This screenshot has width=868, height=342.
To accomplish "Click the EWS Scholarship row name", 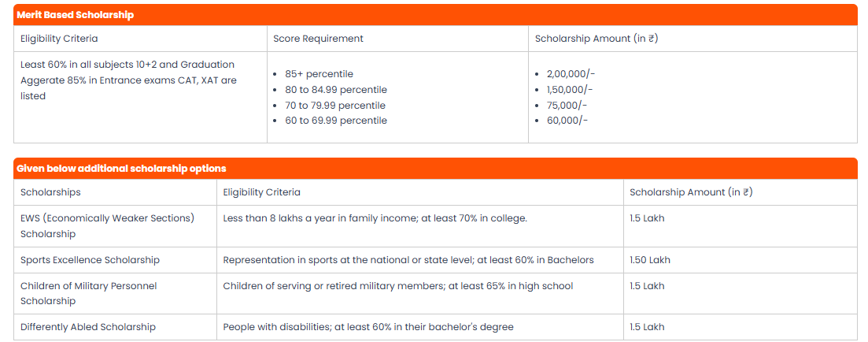I will click(107, 225).
